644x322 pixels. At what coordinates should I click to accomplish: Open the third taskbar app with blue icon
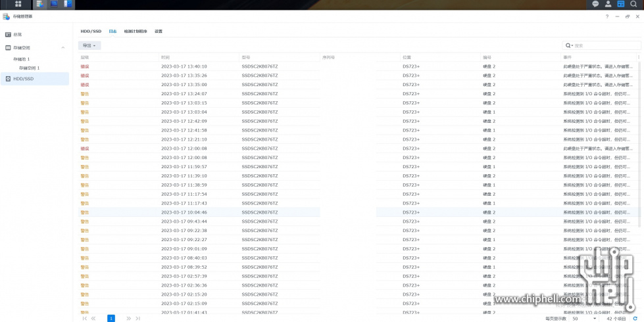(x=68, y=4)
